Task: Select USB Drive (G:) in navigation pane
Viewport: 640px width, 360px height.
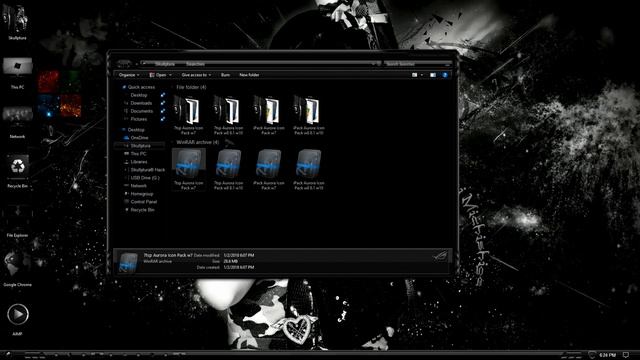Action: click(x=144, y=178)
